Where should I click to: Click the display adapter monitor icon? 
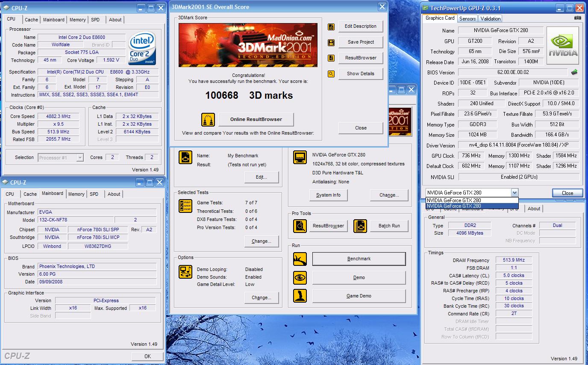[300, 157]
